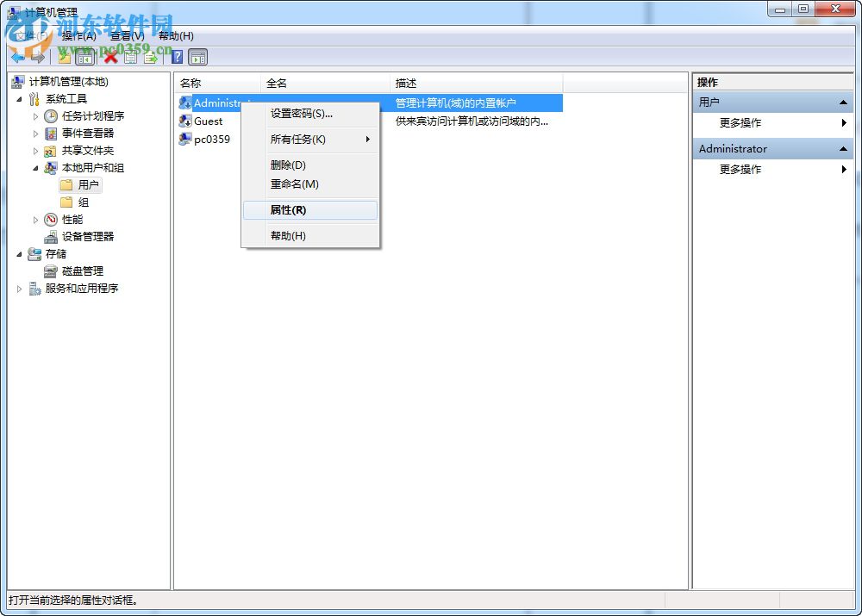Select the 磁盘管理 tree icon

[50, 271]
